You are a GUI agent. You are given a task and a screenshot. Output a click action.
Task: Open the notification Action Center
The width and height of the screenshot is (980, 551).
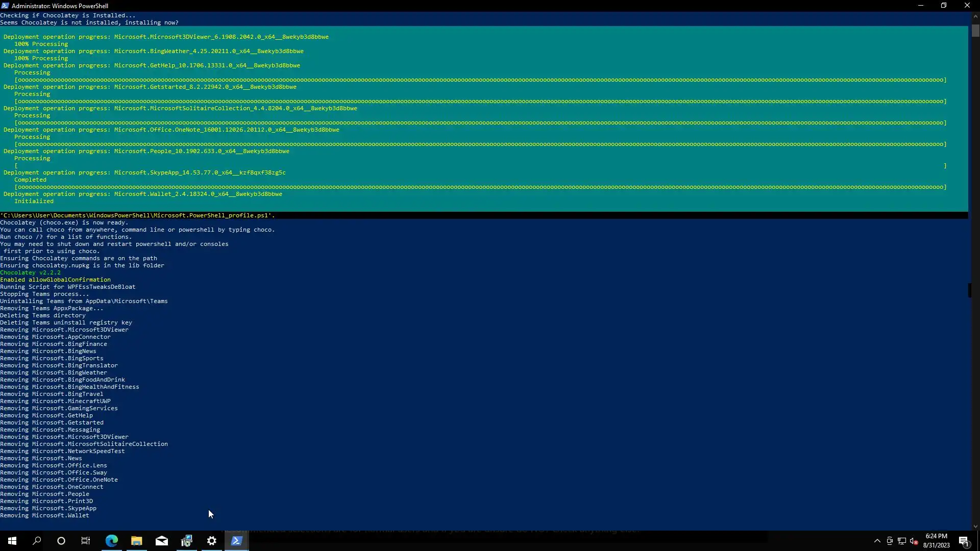(964, 541)
